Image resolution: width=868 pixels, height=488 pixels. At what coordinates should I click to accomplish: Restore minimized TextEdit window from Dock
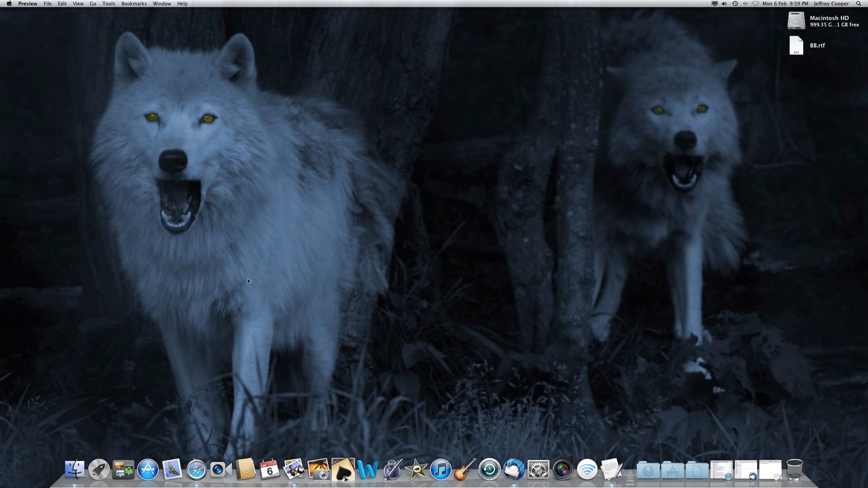pos(770,470)
